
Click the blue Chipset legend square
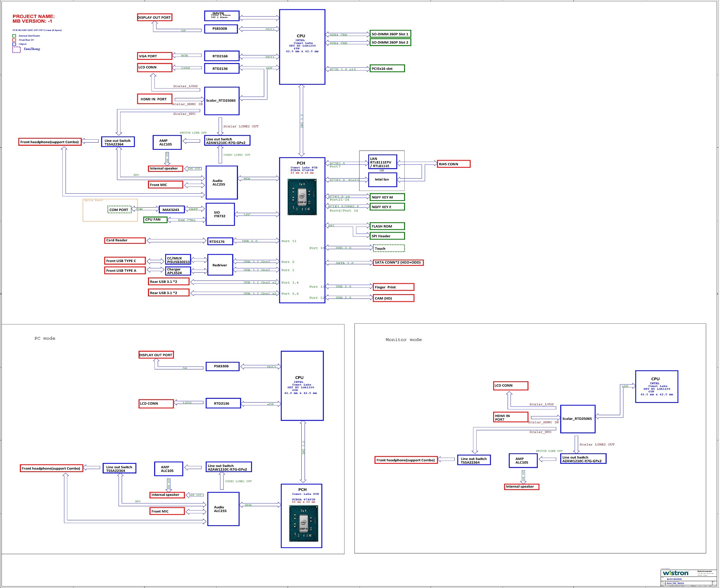pos(14,44)
